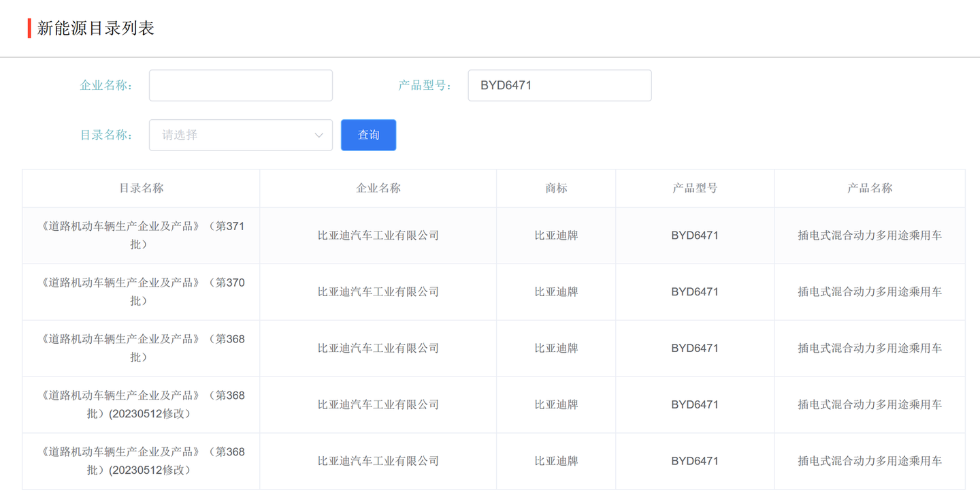This screenshot has height=497, width=980.
Task: Click the 产品名称 column header
Action: pyautogui.click(x=869, y=189)
